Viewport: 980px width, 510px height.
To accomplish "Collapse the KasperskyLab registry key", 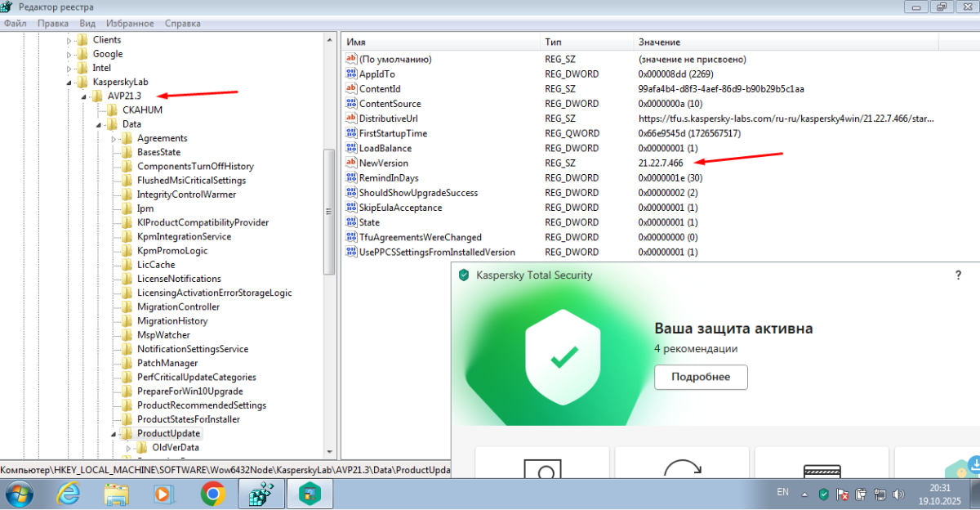I will (x=69, y=83).
